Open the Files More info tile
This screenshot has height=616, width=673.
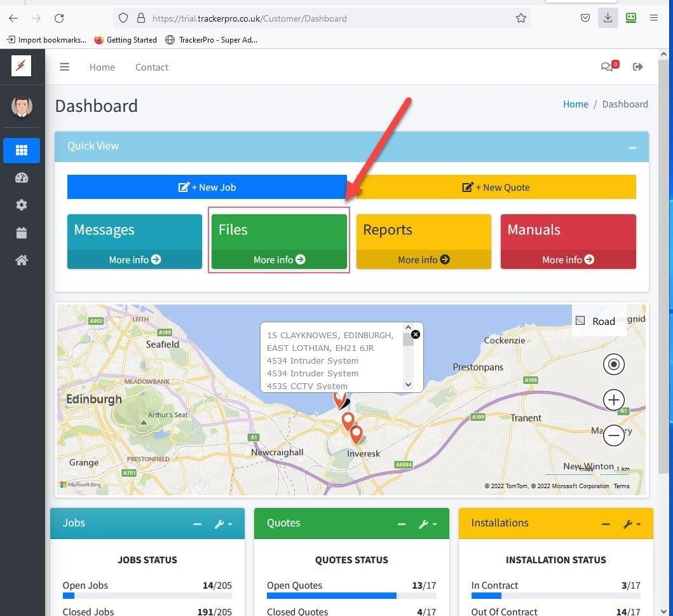point(279,259)
